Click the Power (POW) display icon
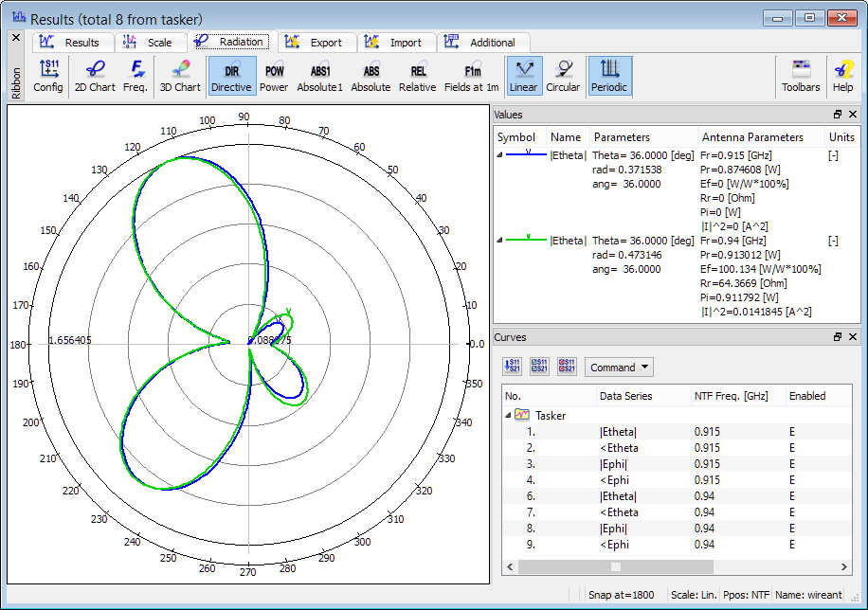This screenshot has width=868, height=610. tap(274, 76)
